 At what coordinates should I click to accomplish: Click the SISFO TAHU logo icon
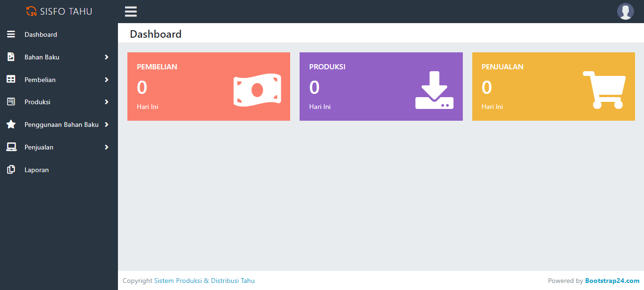(x=32, y=11)
